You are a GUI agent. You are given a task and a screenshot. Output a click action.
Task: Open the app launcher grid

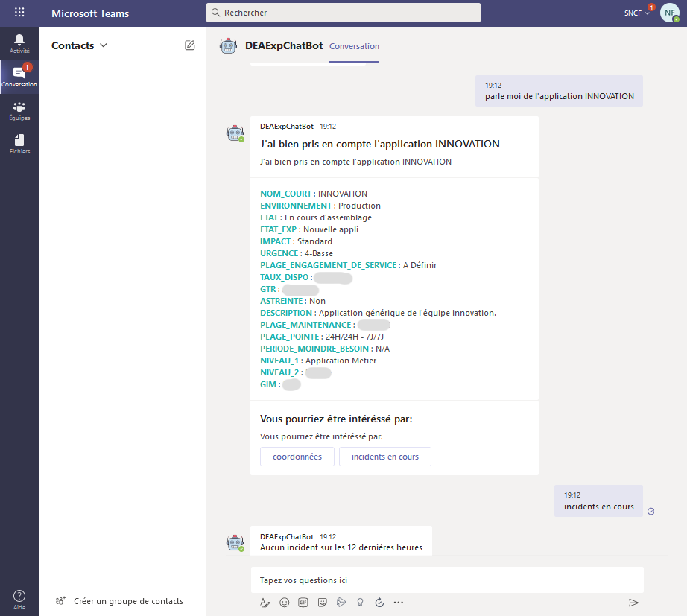click(x=19, y=12)
